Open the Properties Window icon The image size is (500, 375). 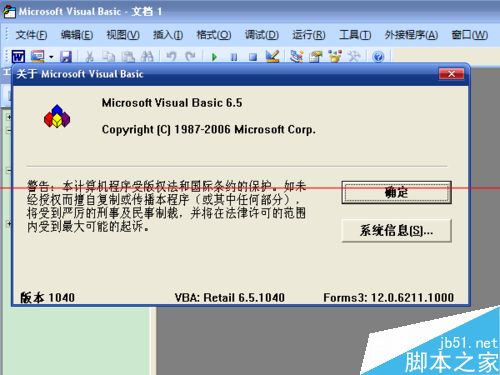[x=316, y=56]
